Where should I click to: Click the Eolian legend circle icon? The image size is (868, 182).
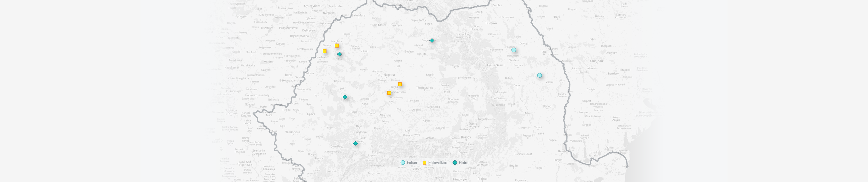click(403, 163)
